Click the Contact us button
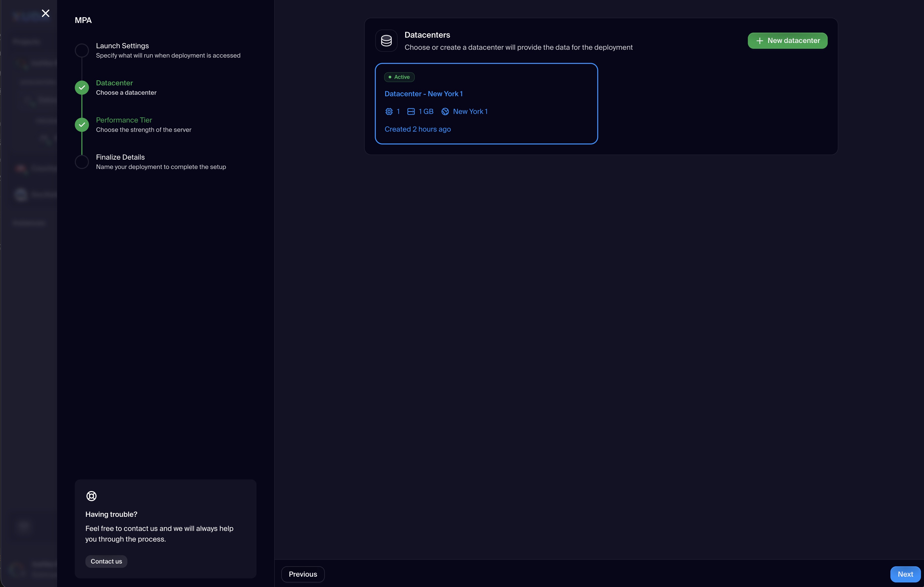924x587 pixels. pos(106,561)
